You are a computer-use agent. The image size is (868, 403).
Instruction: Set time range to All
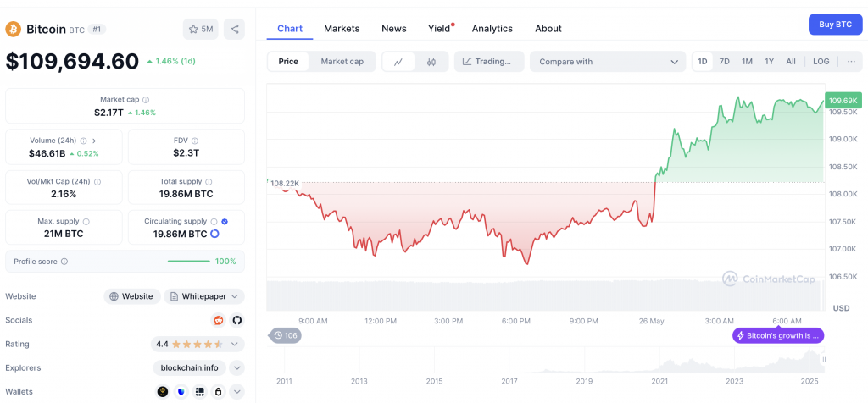791,61
